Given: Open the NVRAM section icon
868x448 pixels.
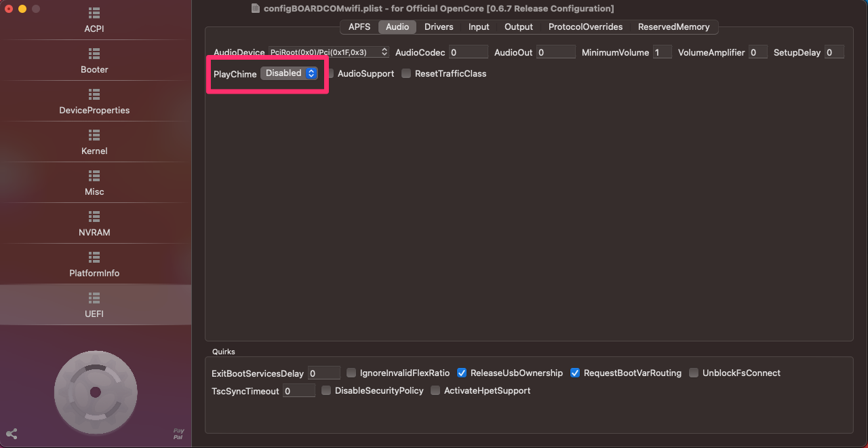Looking at the screenshot, I should click(x=94, y=217).
